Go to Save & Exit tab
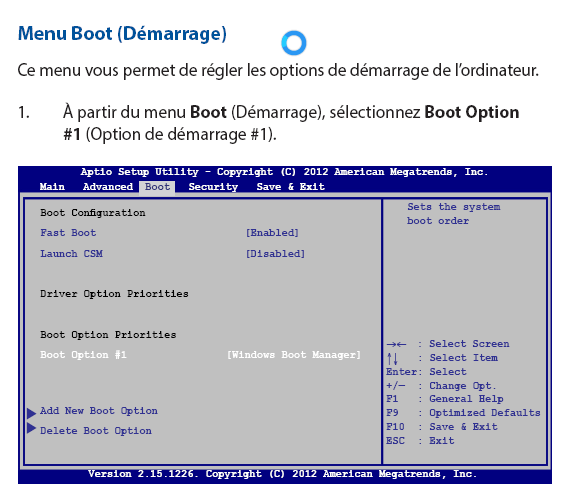Viewport: 578px width, 503px height. tap(290, 187)
